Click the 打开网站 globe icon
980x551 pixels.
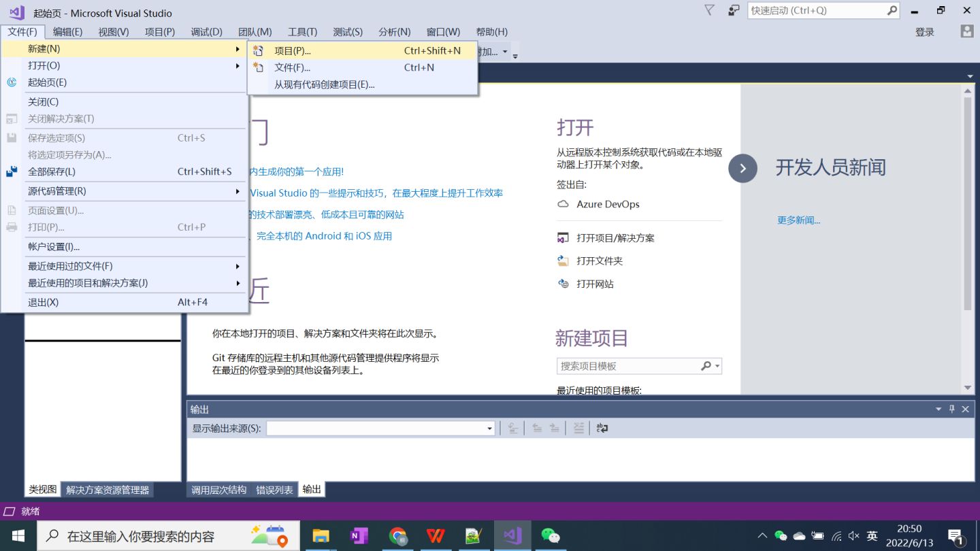pos(563,284)
